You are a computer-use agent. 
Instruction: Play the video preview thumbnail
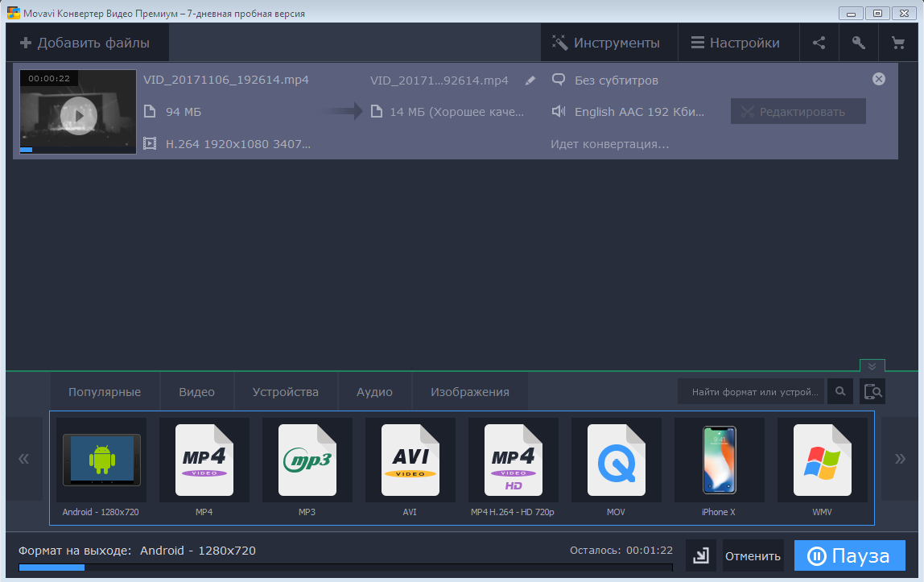(78, 116)
